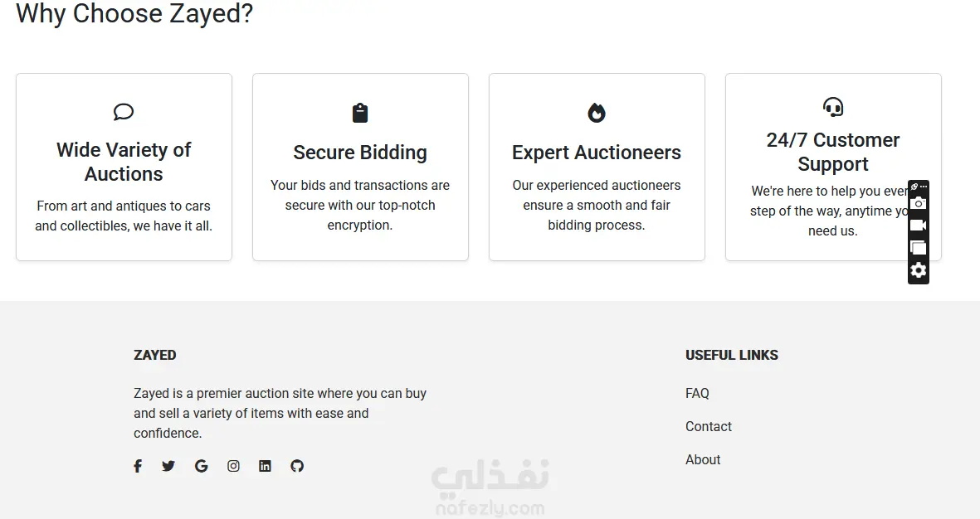Open the LinkedIn icon link
Viewport: 980px width, 519px height.
(265, 466)
